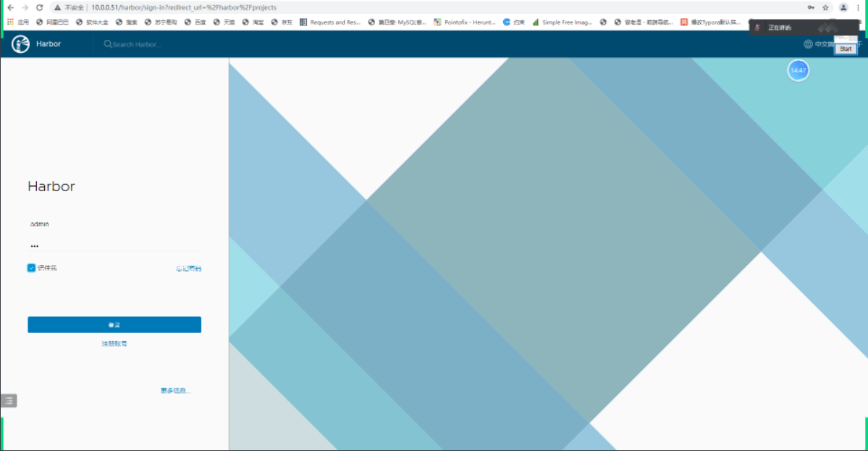Click the admin username field

(114, 224)
